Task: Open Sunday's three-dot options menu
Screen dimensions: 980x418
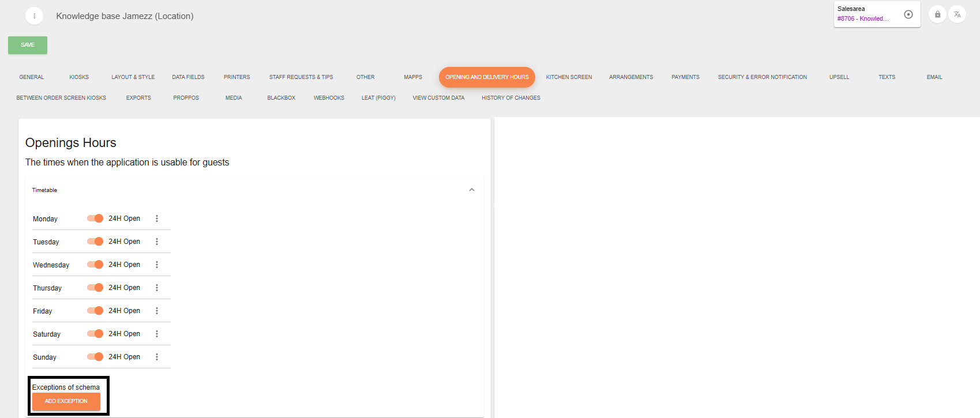Action: 157,357
